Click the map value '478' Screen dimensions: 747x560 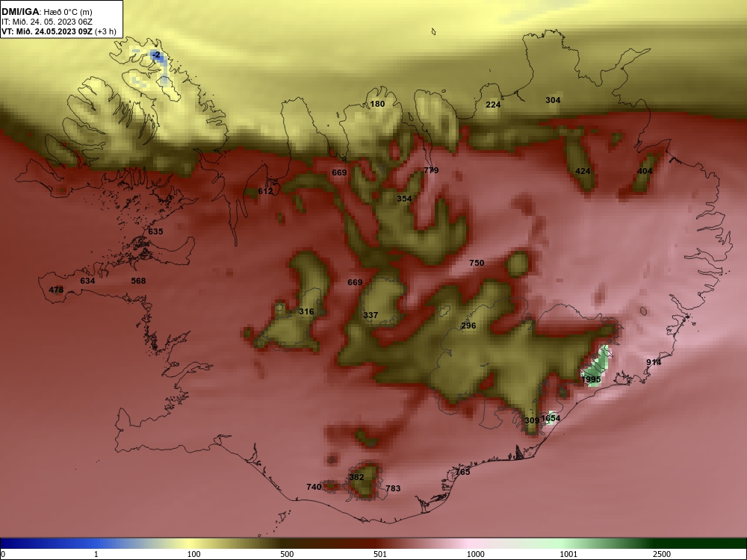tap(56, 290)
